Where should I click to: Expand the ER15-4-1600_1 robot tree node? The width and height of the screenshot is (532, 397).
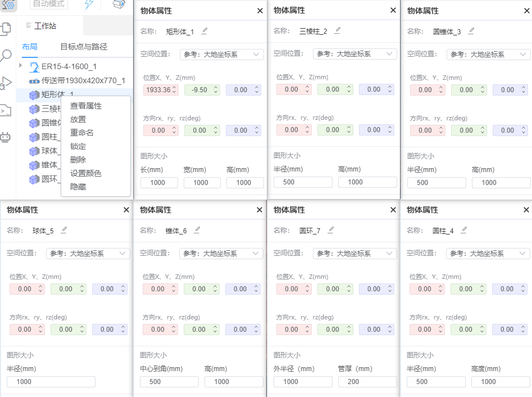coord(20,65)
